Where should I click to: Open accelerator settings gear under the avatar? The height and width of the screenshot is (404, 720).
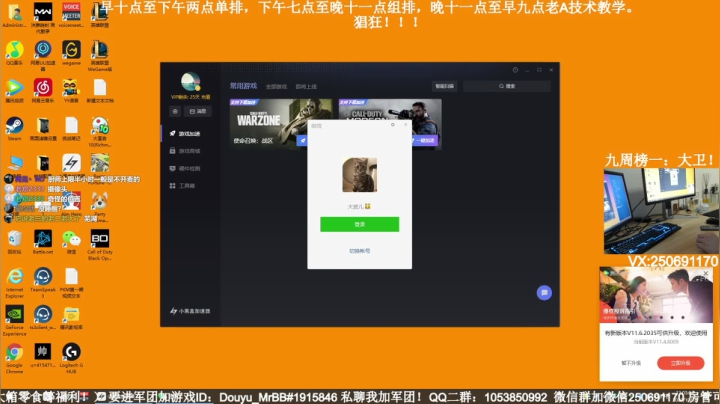coord(175,111)
